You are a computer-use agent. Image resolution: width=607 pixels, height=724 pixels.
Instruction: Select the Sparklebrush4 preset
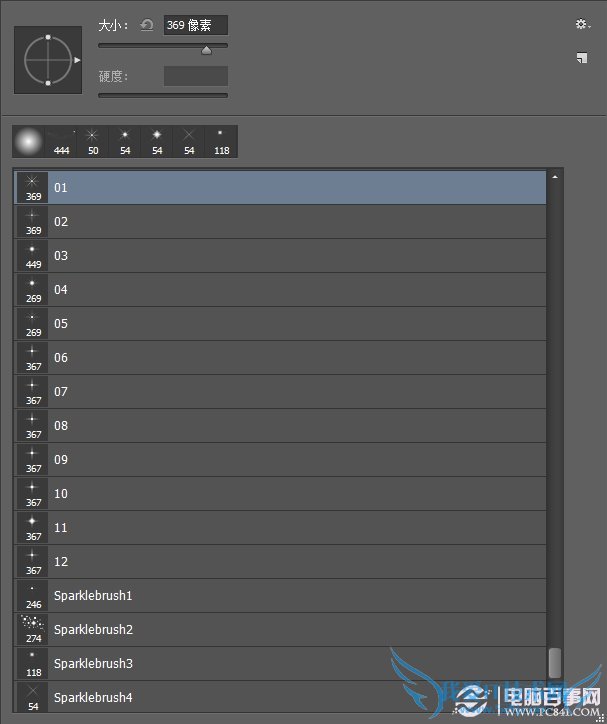[x=281, y=697]
